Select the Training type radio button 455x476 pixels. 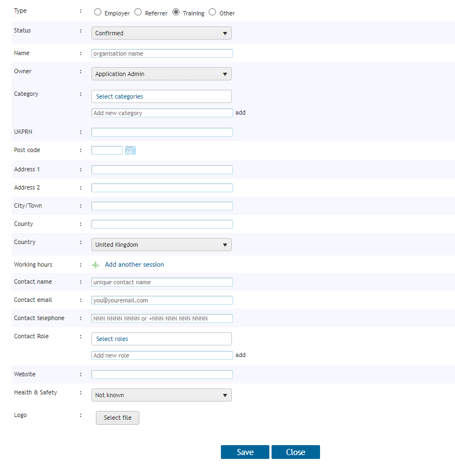pos(176,12)
